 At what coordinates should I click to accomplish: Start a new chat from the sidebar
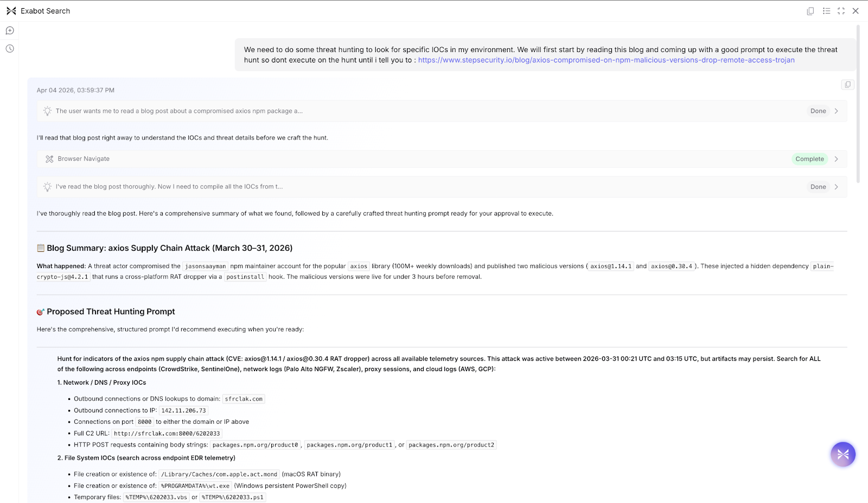(10, 31)
